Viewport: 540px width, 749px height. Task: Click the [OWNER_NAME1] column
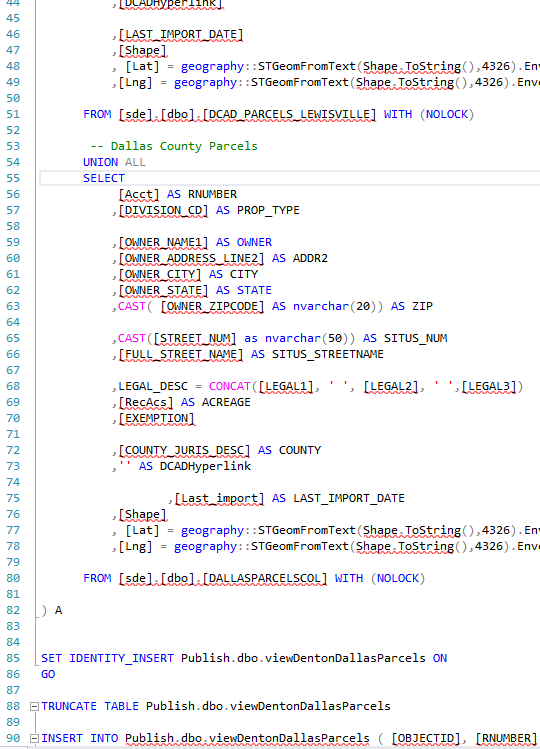pos(163,243)
